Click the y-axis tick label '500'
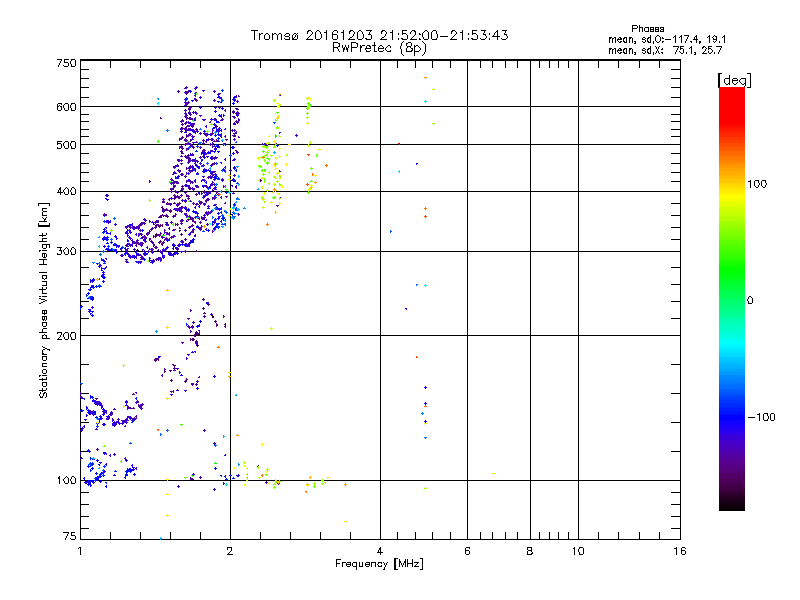Viewport: 800px width, 600px height. pos(66,145)
